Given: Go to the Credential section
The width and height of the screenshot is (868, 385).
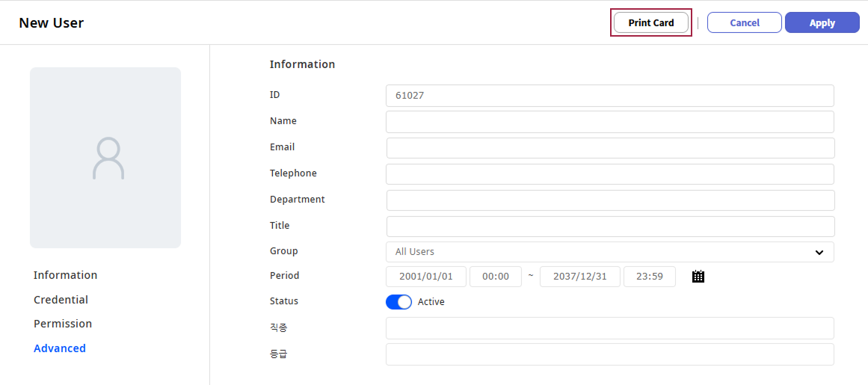Looking at the screenshot, I should (61, 300).
